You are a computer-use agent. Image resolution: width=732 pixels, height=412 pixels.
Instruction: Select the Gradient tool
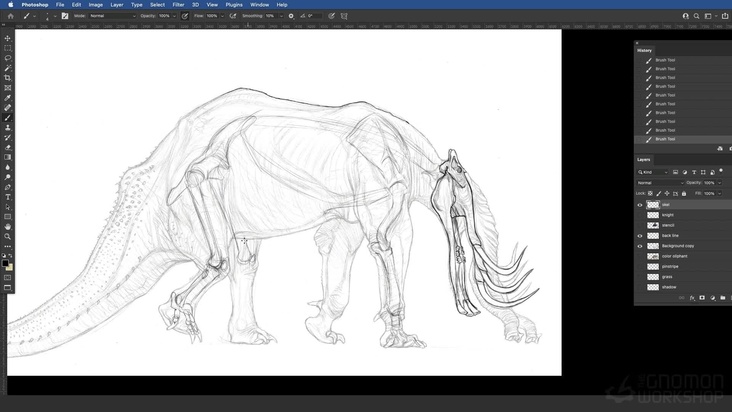pos(7,157)
